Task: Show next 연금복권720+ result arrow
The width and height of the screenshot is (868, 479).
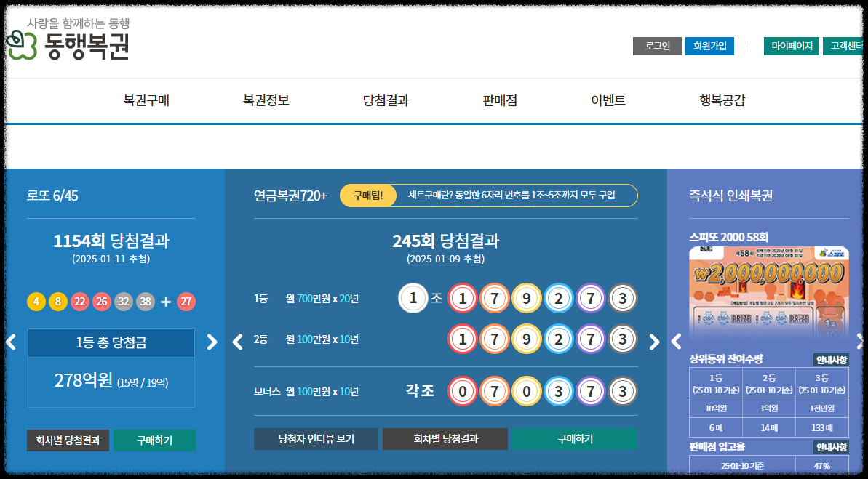Action: (654, 342)
